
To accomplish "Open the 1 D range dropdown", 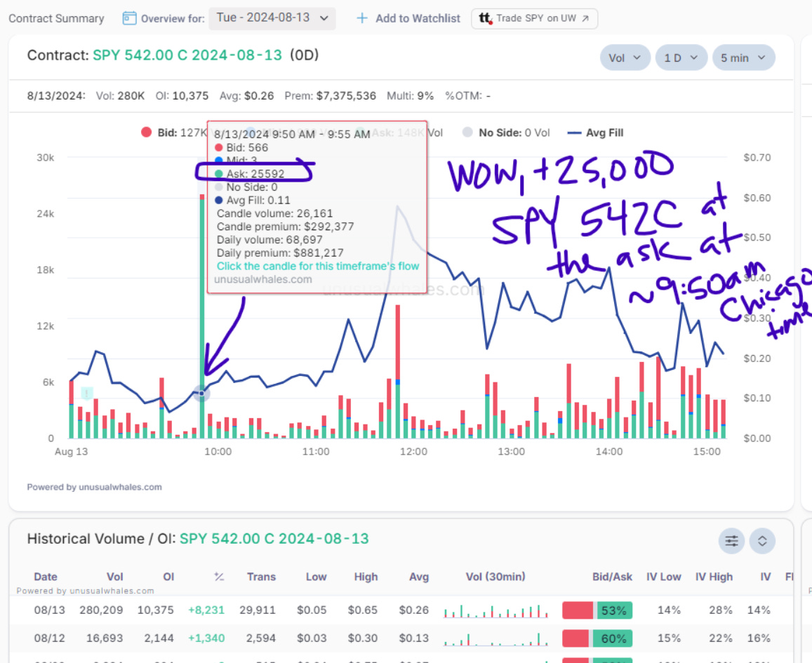I will 681,58.
